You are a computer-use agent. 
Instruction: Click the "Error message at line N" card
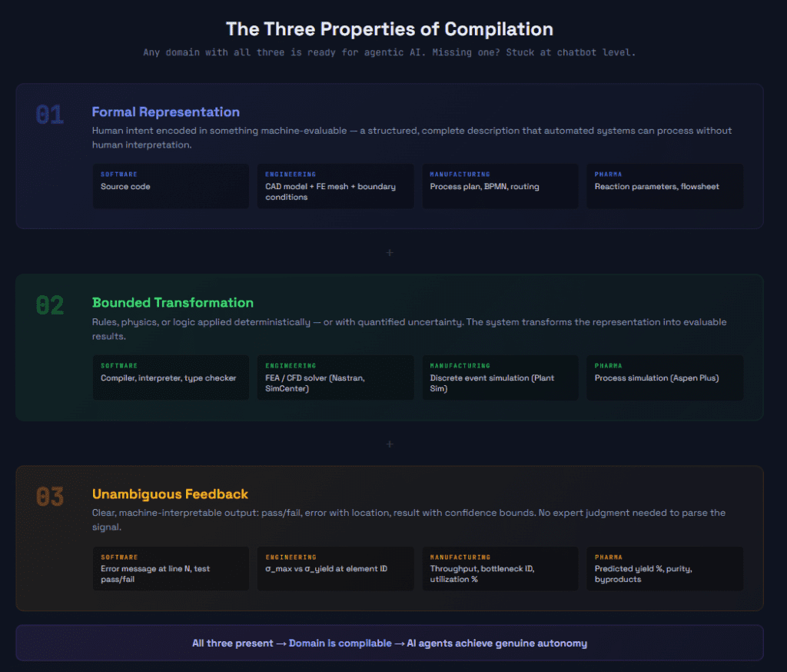coord(171,568)
